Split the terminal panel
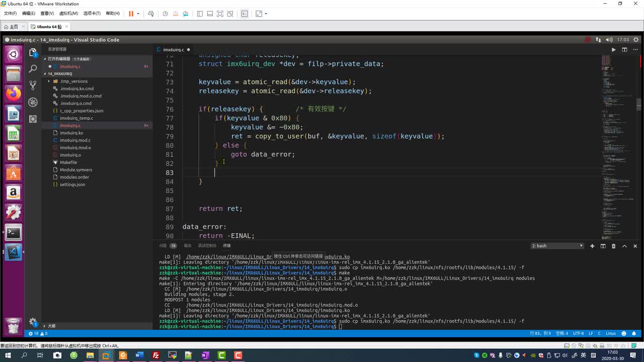The height and width of the screenshot is (362, 644). (603, 246)
